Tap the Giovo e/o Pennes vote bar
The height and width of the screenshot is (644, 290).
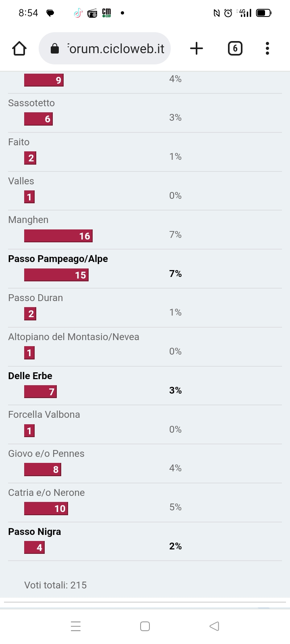43,469
